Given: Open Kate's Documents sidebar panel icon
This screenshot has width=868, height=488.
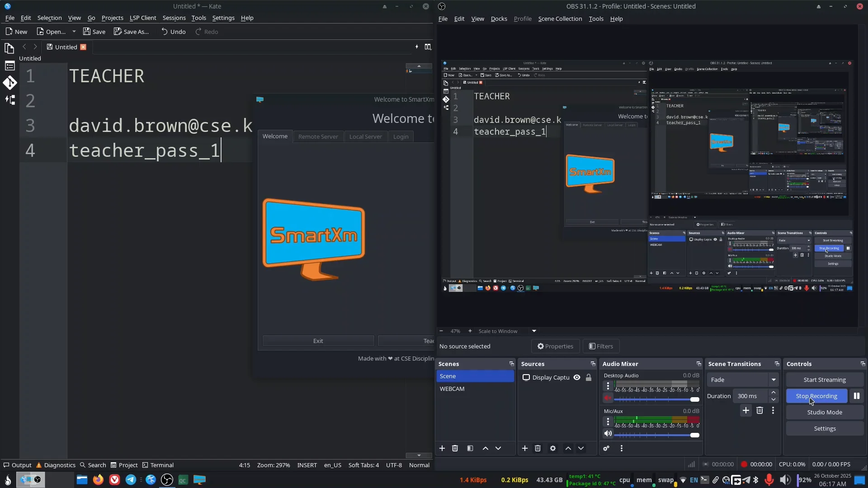Looking at the screenshot, I should (9, 48).
